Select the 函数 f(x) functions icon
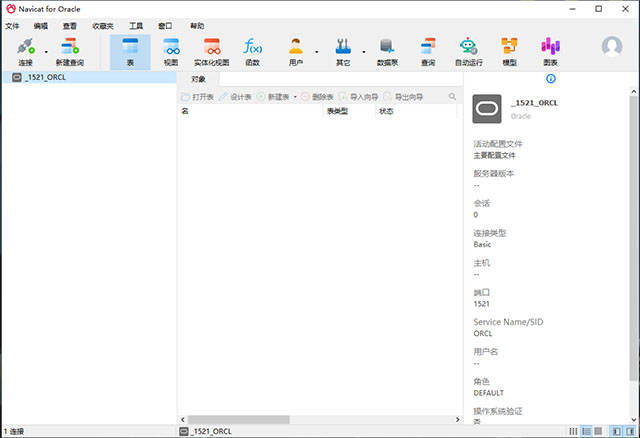 click(x=253, y=52)
